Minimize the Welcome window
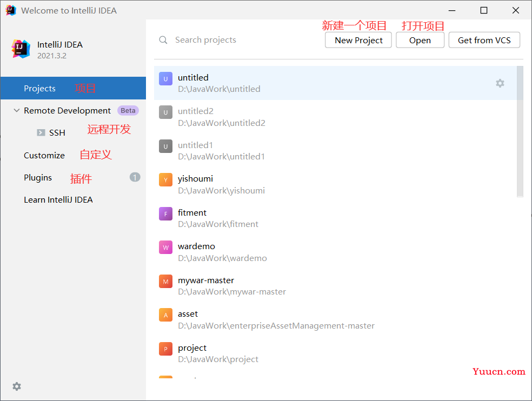Viewport: 532px width, 401px height. [x=452, y=10]
